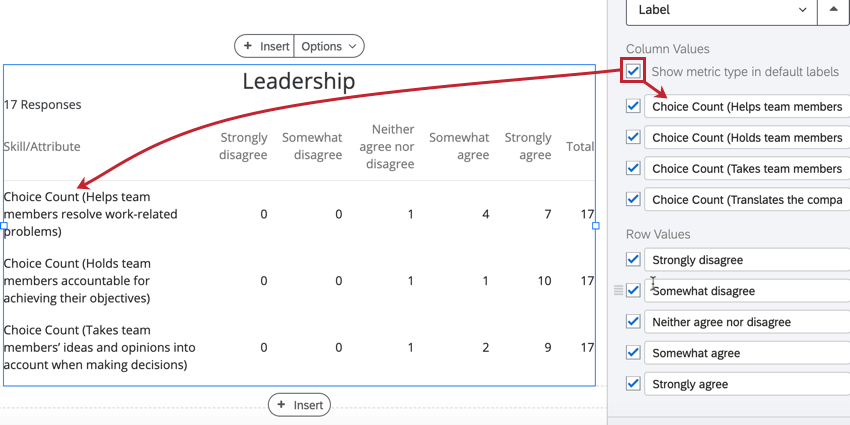Edit the Choice Count (Helps team members label field
Screen dimensions: 850x425
747,106
